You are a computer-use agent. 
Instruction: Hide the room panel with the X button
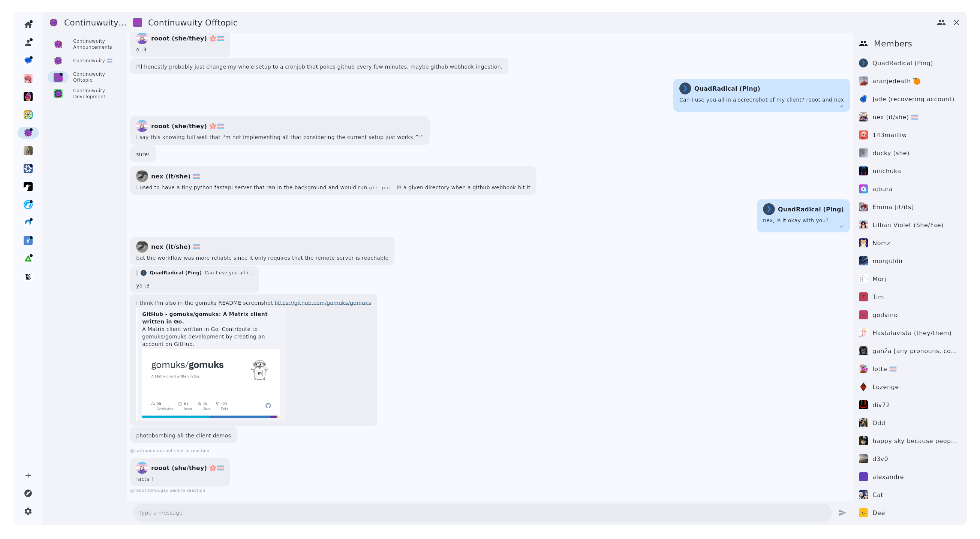pyautogui.click(x=957, y=22)
